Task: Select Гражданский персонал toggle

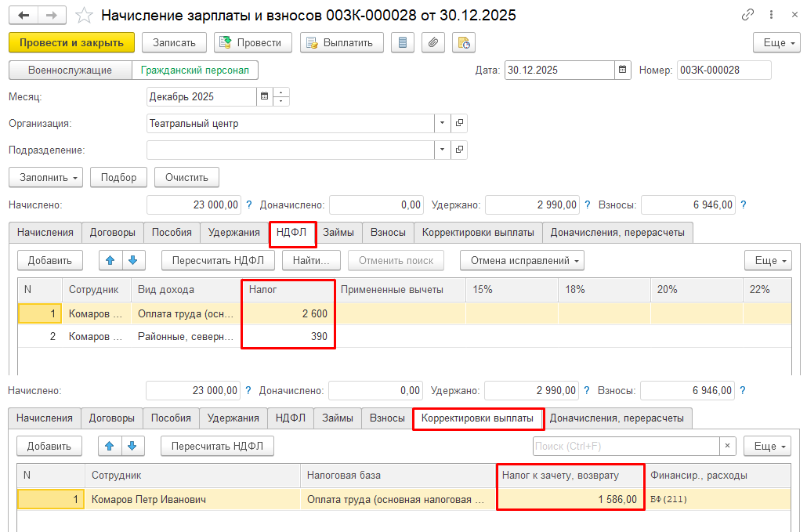Action: (195, 71)
